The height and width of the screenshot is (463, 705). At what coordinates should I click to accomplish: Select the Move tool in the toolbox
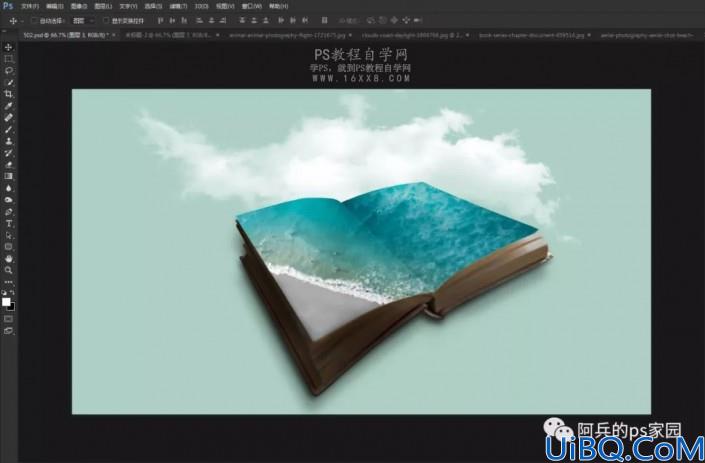(x=8, y=47)
